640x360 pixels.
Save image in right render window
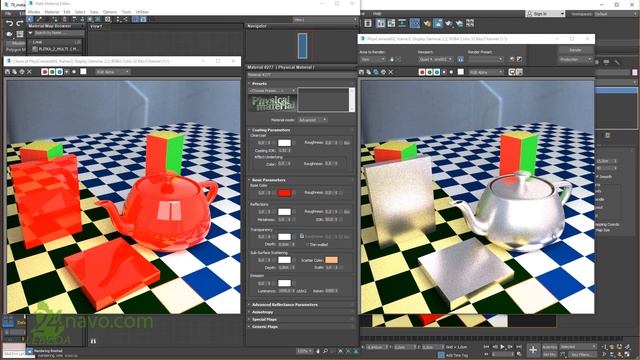362,72
